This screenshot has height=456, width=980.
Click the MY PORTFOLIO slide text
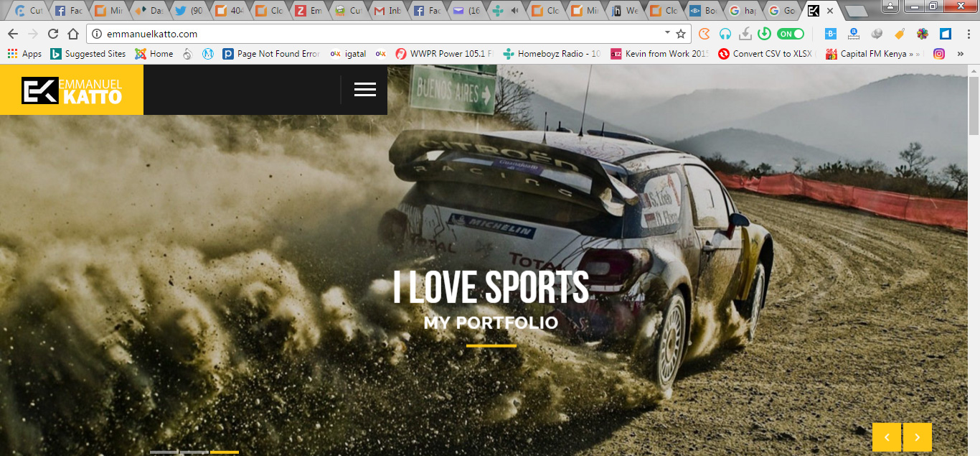click(x=491, y=322)
